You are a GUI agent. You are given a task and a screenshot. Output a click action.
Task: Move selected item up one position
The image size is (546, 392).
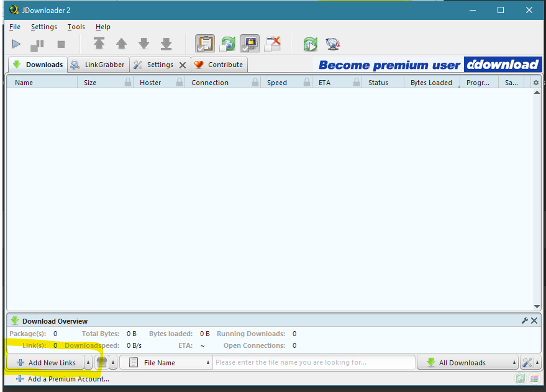coord(121,44)
